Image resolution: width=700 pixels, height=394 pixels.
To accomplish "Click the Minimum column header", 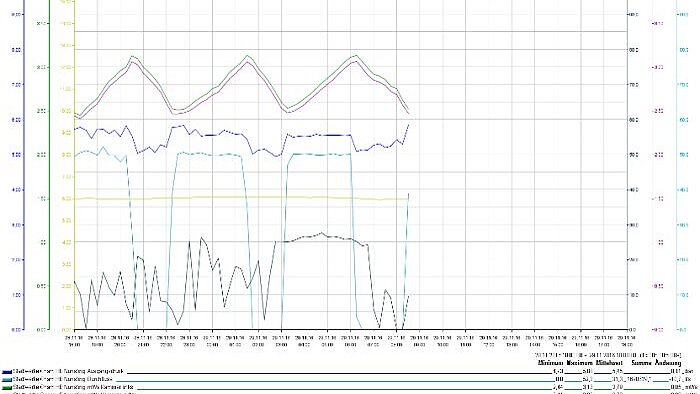I will pos(551,363).
